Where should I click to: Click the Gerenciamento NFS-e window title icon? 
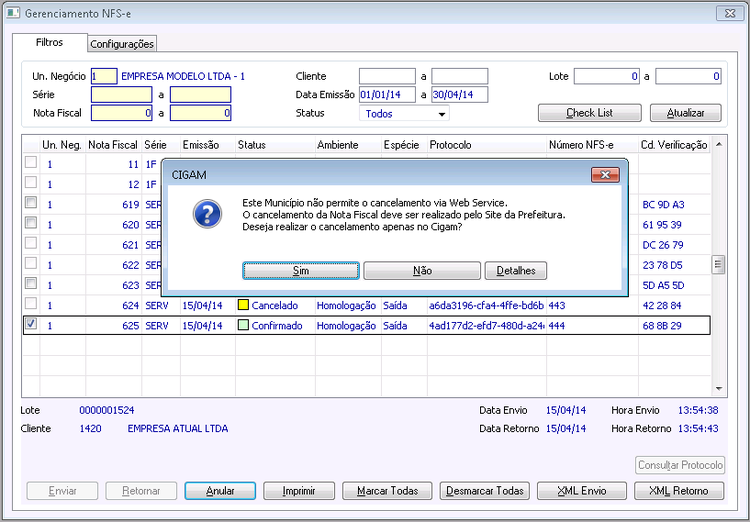[13, 13]
